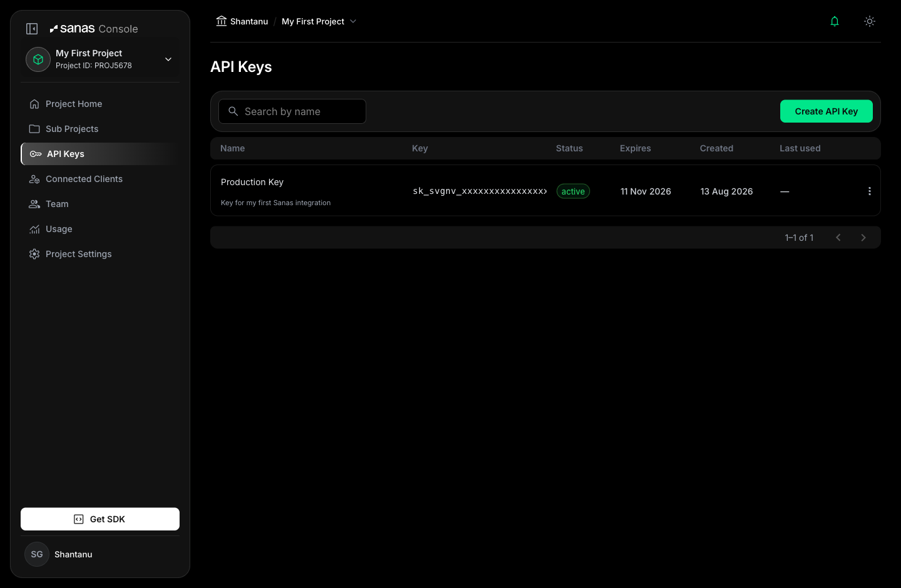Click the green project cube icon

click(38, 59)
